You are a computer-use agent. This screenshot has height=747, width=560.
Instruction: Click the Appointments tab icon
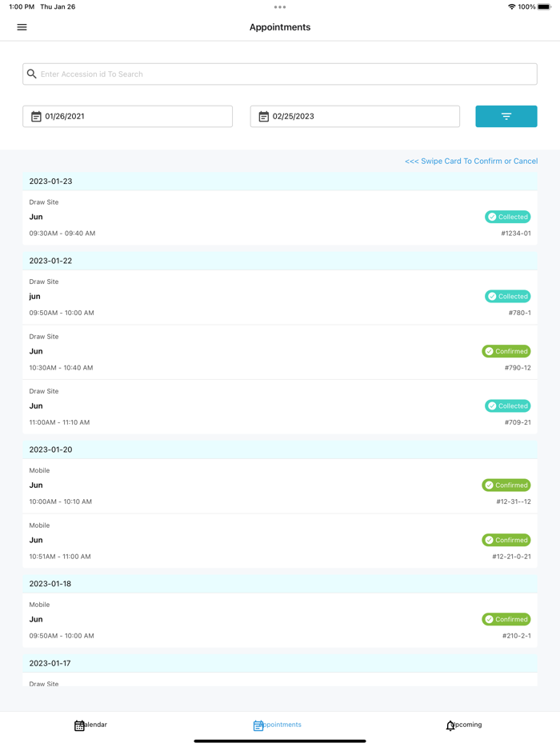pyautogui.click(x=258, y=725)
